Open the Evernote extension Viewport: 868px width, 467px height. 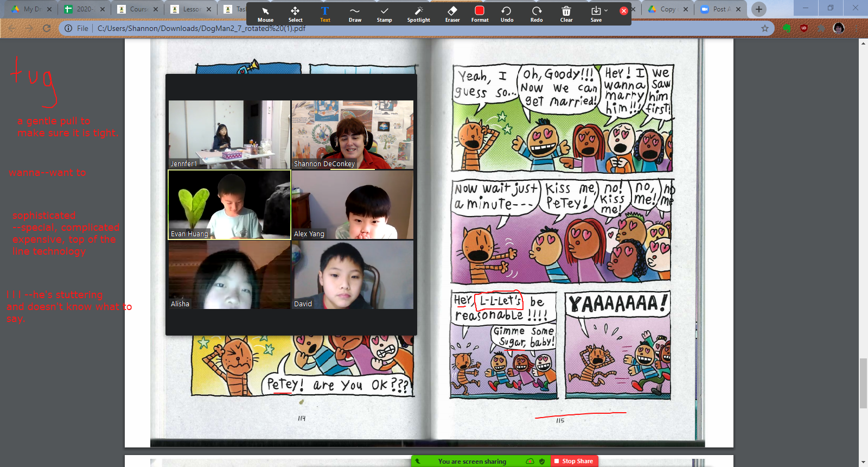pyautogui.click(x=787, y=28)
